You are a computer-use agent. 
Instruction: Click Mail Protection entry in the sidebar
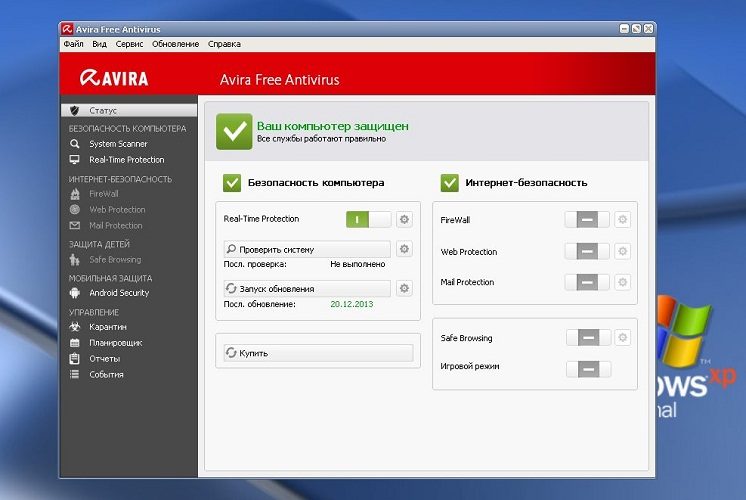pos(116,225)
